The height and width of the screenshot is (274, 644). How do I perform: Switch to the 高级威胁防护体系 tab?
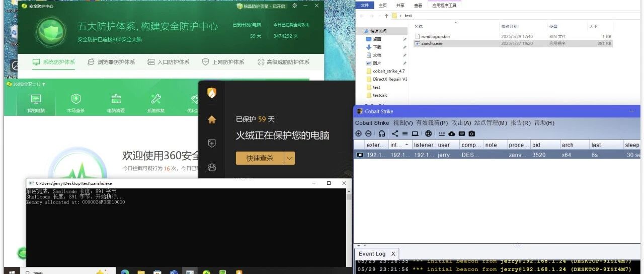[x=283, y=62]
